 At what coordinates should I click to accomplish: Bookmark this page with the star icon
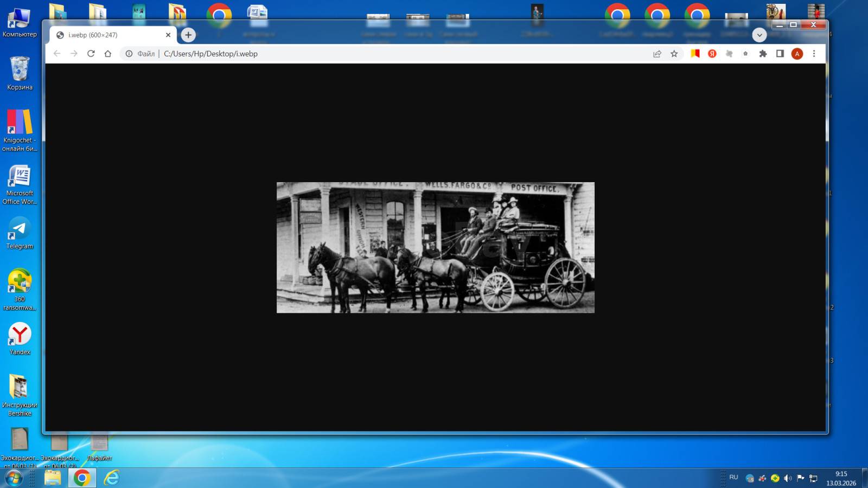(674, 54)
